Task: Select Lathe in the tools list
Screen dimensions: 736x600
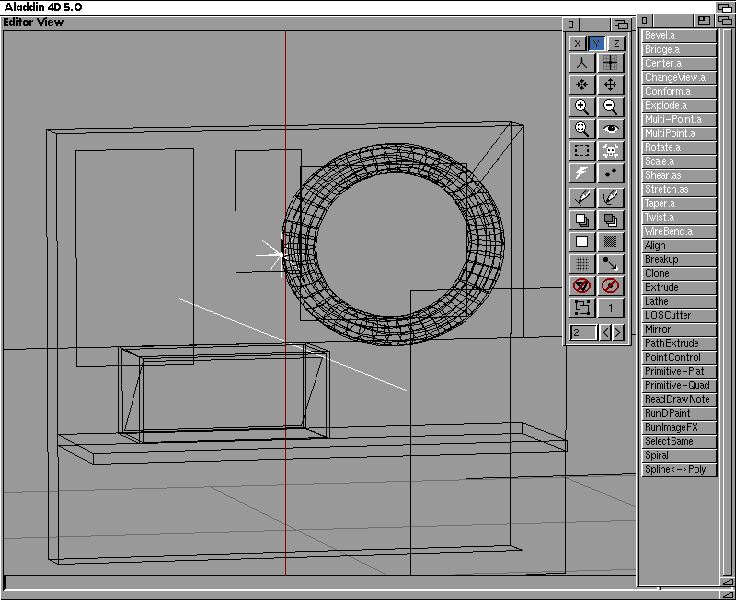Action: (679, 301)
